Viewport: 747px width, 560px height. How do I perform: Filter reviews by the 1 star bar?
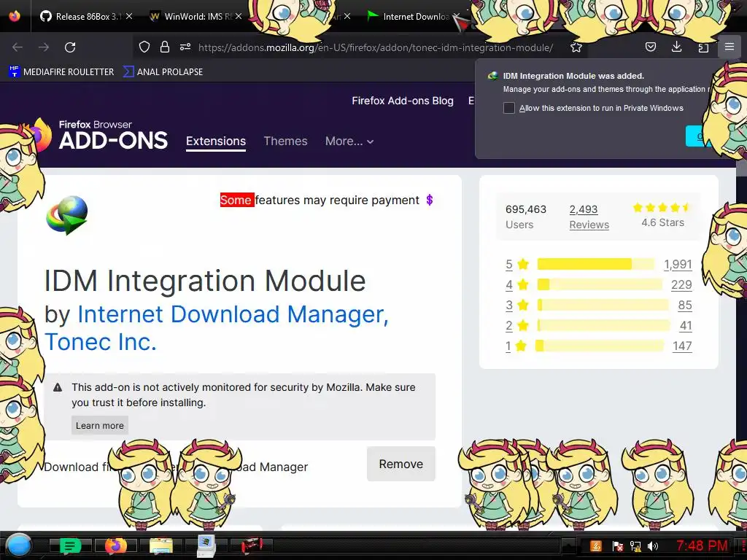pyautogui.click(x=600, y=346)
